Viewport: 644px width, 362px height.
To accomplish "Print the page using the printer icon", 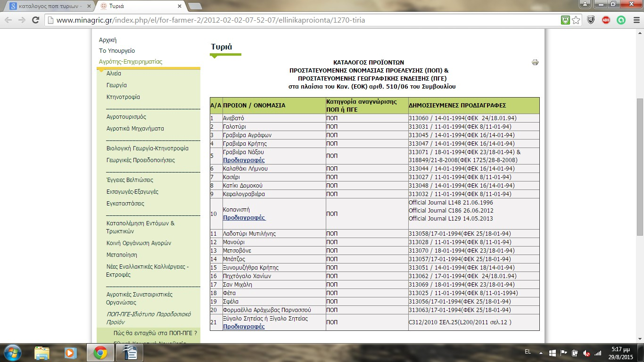I will (x=535, y=62).
